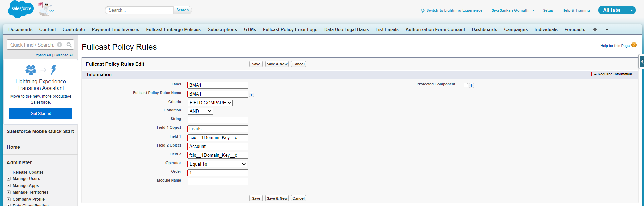Open the All Tabs app menu dropdown
The image size is (644, 206).
[x=617, y=10]
